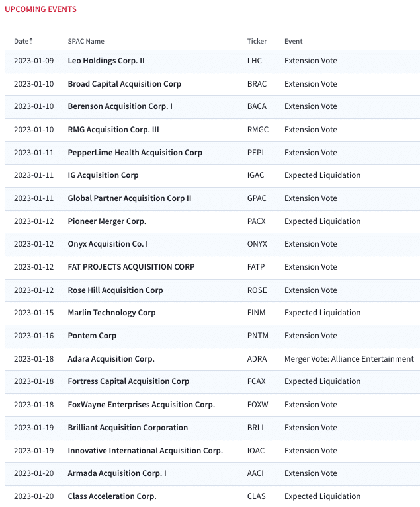Click ticker ADRA
The height and width of the screenshot is (507, 420).
click(257, 359)
